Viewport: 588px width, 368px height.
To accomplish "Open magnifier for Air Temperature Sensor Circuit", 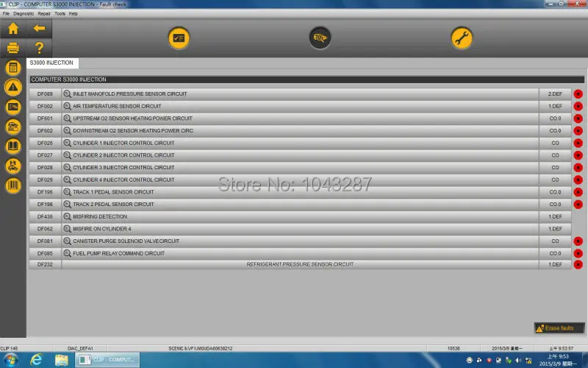I will pyautogui.click(x=67, y=106).
